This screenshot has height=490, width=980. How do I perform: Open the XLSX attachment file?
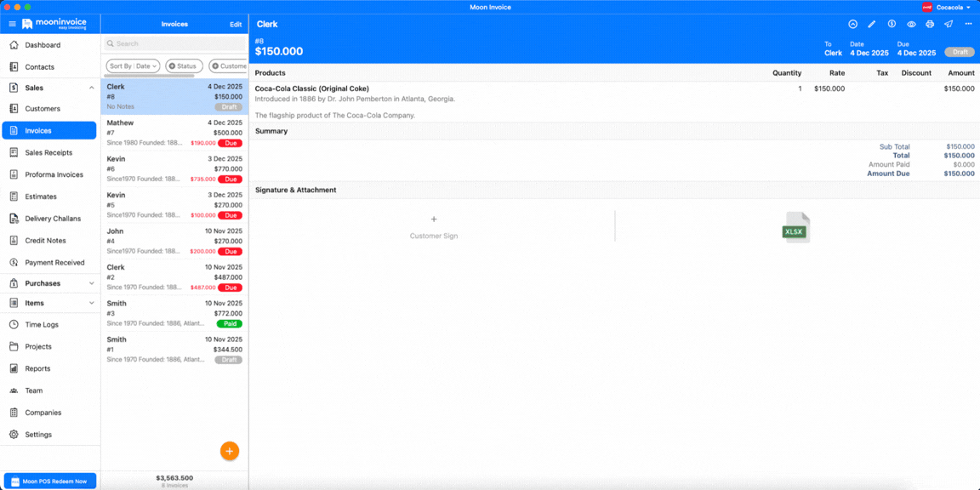click(x=795, y=228)
